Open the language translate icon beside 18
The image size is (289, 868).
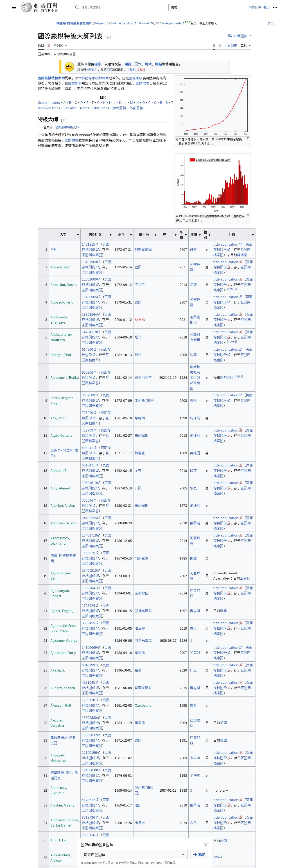[230, 36]
